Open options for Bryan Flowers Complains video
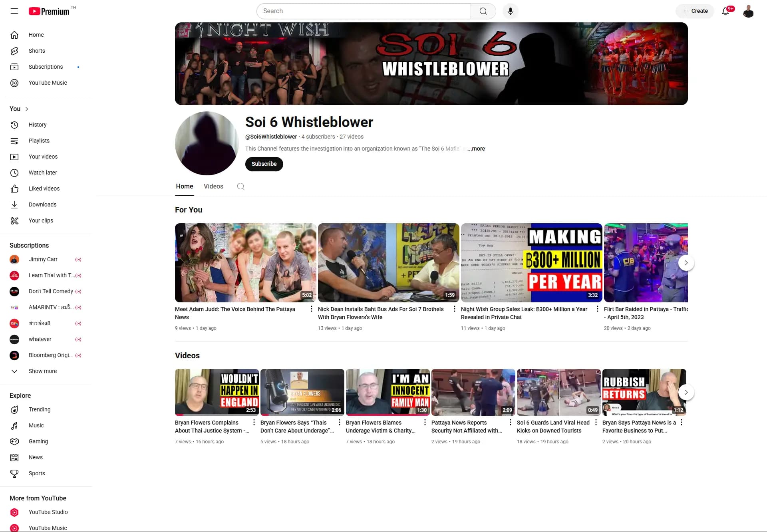The width and height of the screenshot is (767, 532). 254,422
